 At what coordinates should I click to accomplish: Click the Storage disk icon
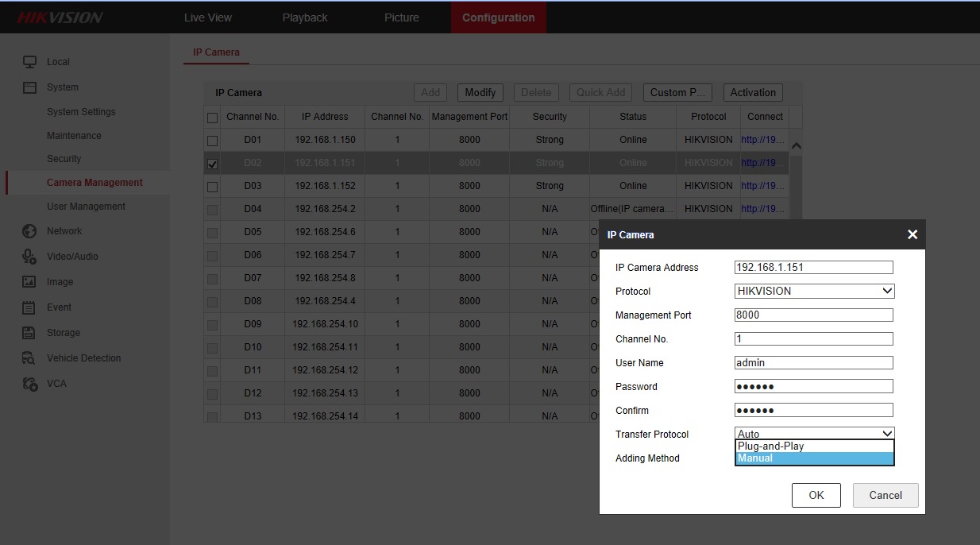point(29,333)
